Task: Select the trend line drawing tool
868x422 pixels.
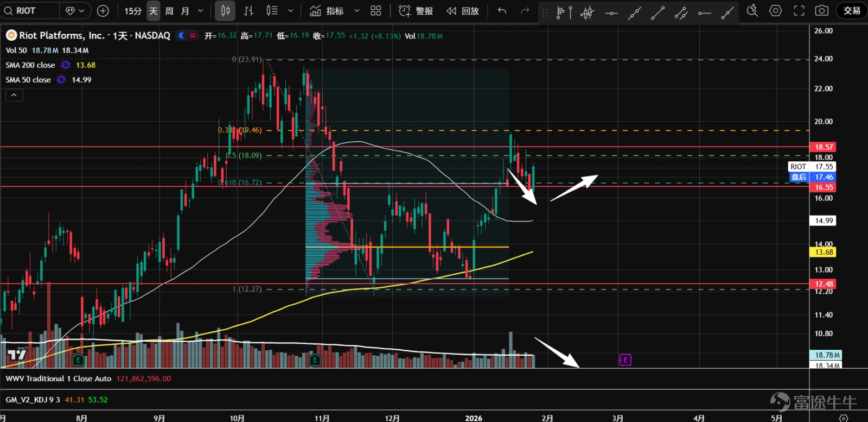Action: (x=658, y=12)
